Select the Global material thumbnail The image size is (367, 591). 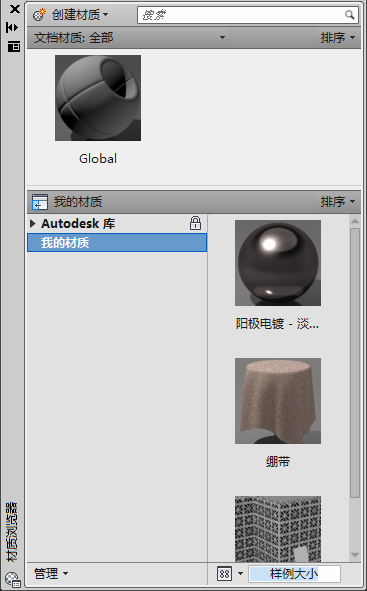pos(98,98)
